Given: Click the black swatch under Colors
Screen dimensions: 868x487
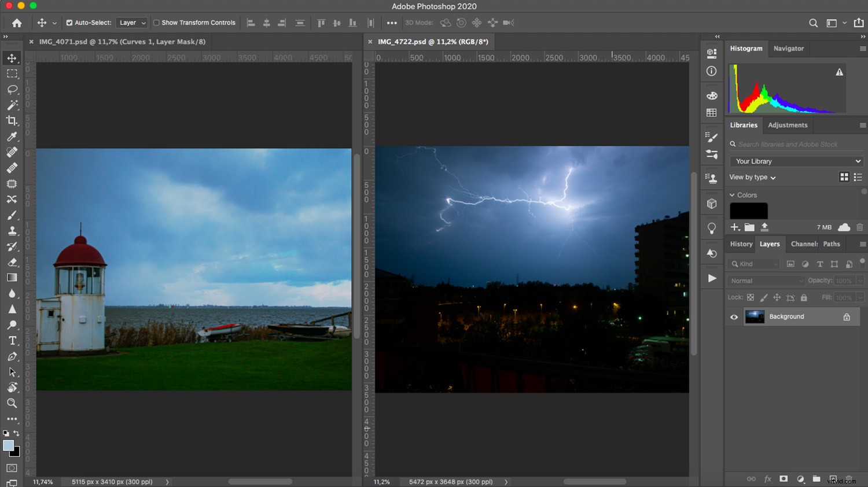Looking at the screenshot, I should [748, 211].
